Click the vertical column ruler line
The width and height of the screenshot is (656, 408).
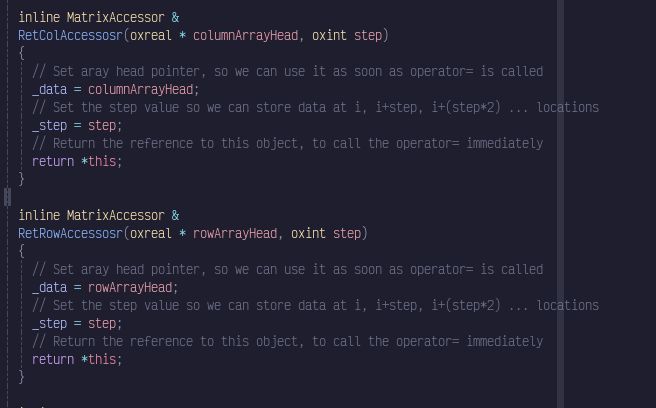[x=560, y=204]
